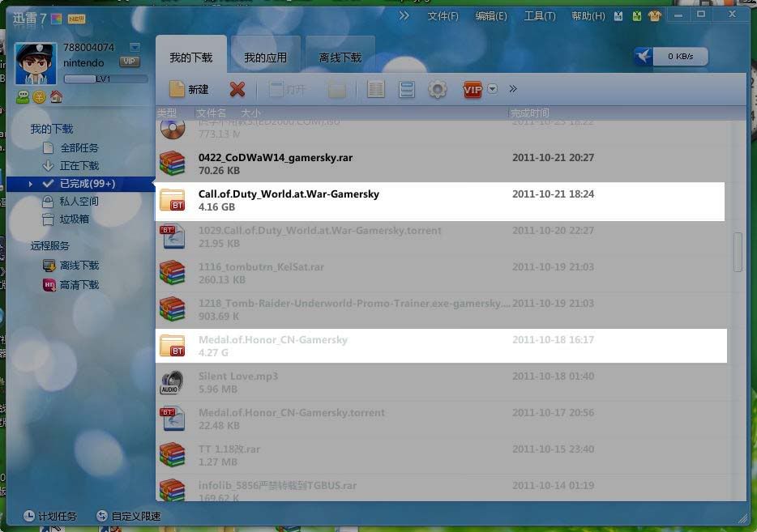The height and width of the screenshot is (532, 757).
Task: Open the 工具(T) menu
Action: pos(539,16)
